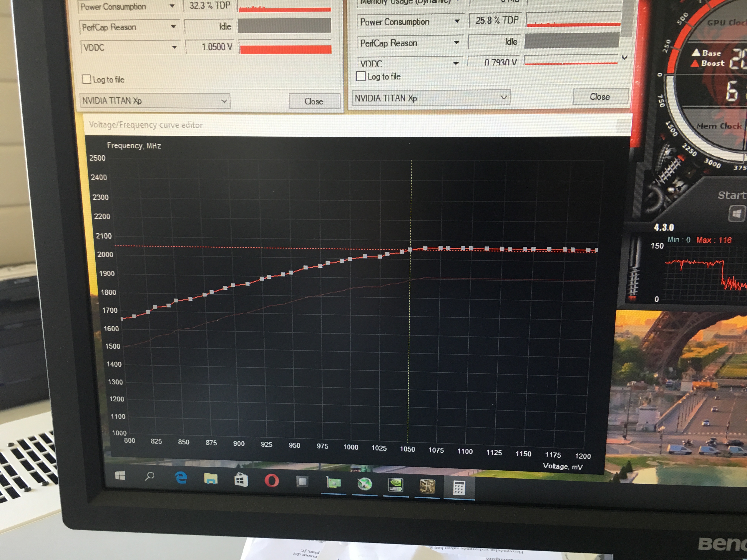Click the 1050 voltage axis label
747x560 pixels.
(407, 449)
